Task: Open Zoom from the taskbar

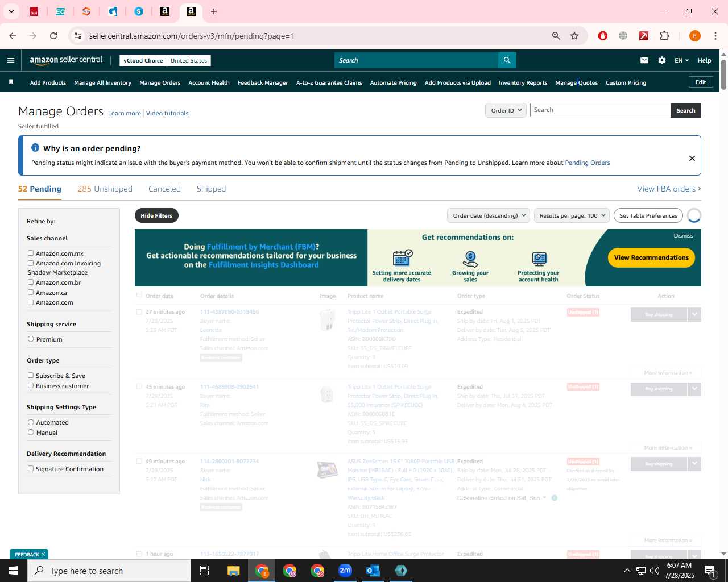Action: (x=345, y=571)
